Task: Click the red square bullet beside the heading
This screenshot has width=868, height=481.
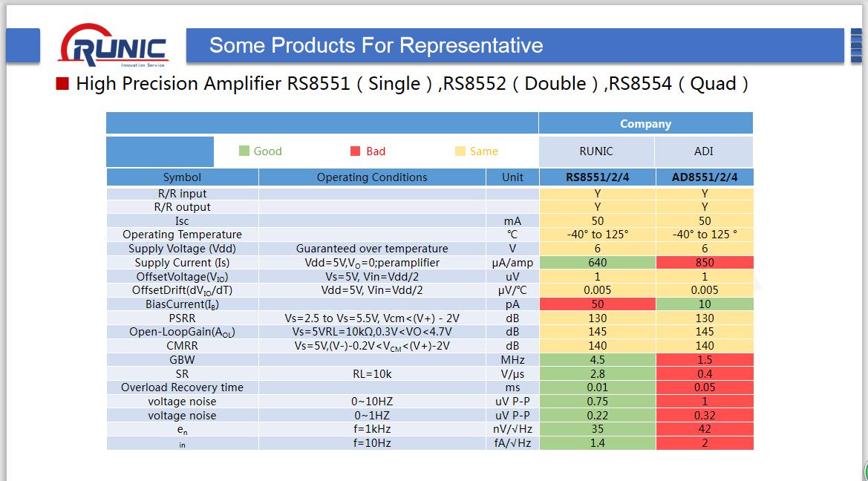Action: point(62,84)
